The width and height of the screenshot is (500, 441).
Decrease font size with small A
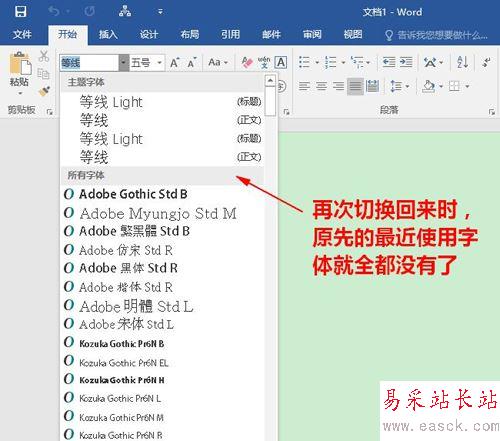[x=192, y=62]
